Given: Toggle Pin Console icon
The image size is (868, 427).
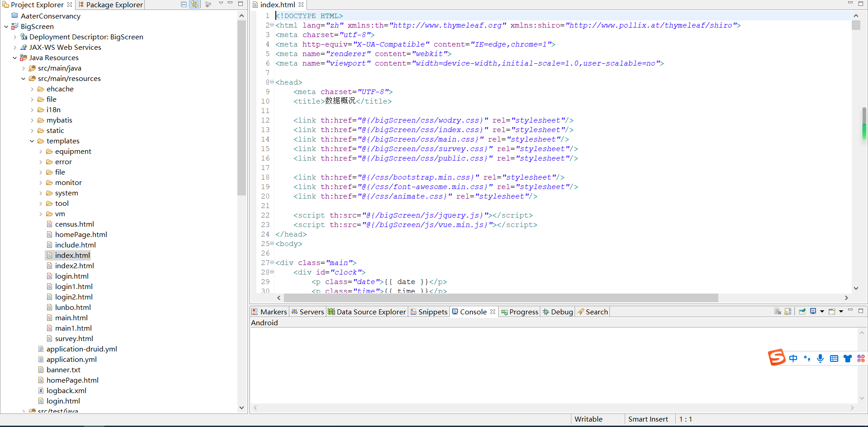Looking at the screenshot, I should point(802,312).
